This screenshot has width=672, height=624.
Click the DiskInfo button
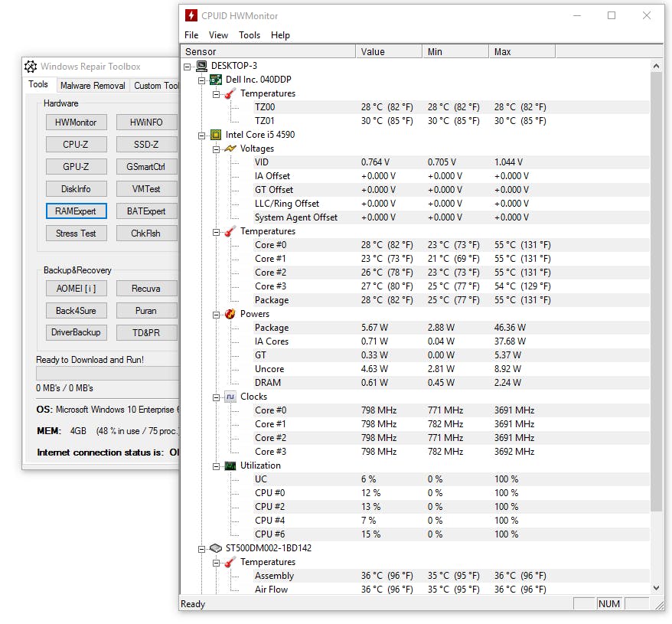tap(76, 188)
